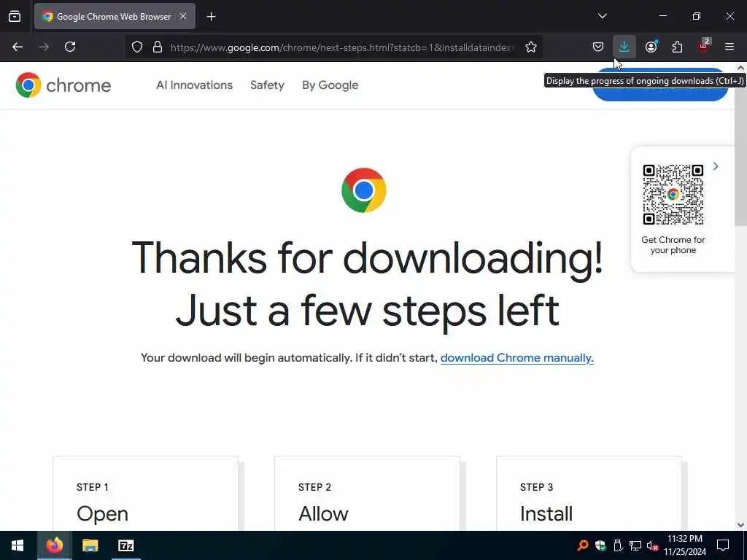Open the extensions puzzle-piece menu

tap(677, 47)
